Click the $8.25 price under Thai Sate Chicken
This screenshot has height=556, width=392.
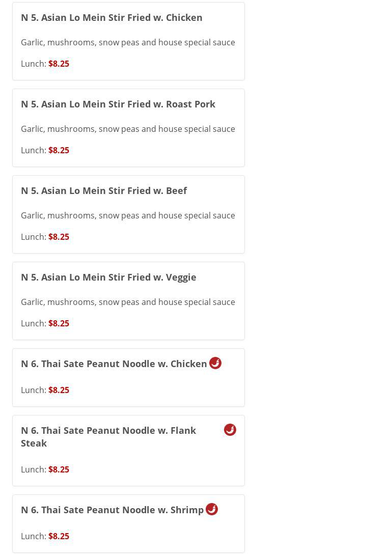[x=59, y=390]
